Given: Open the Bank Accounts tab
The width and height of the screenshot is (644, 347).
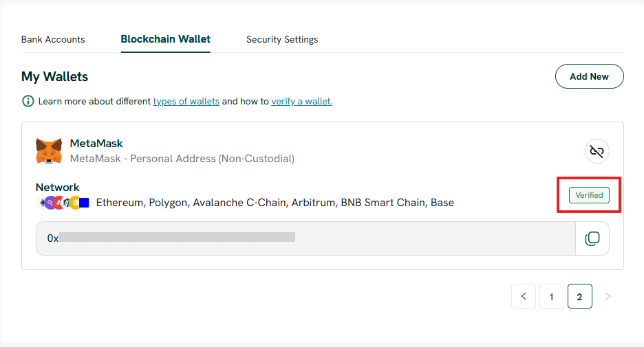Looking at the screenshot, I should 53,39.
